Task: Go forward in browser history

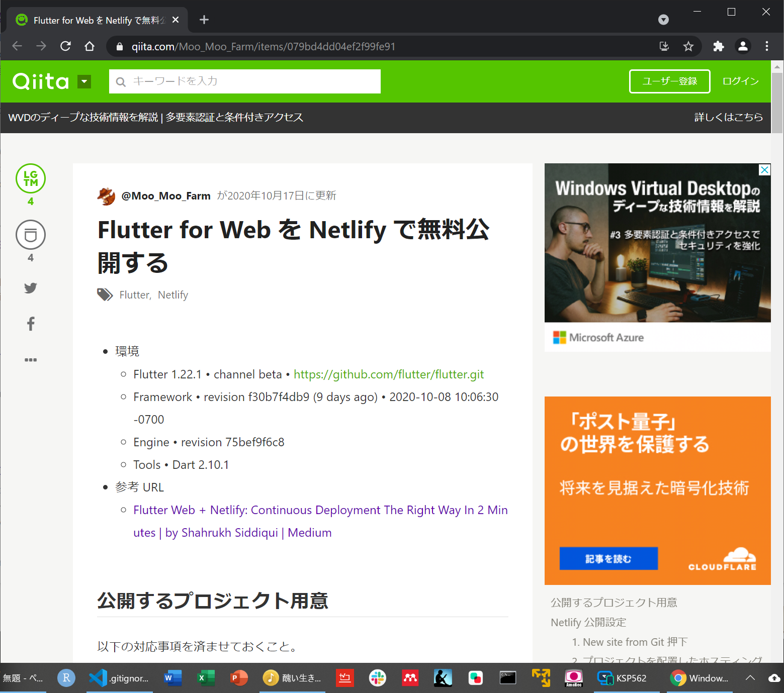Action: tap(41, 46)
